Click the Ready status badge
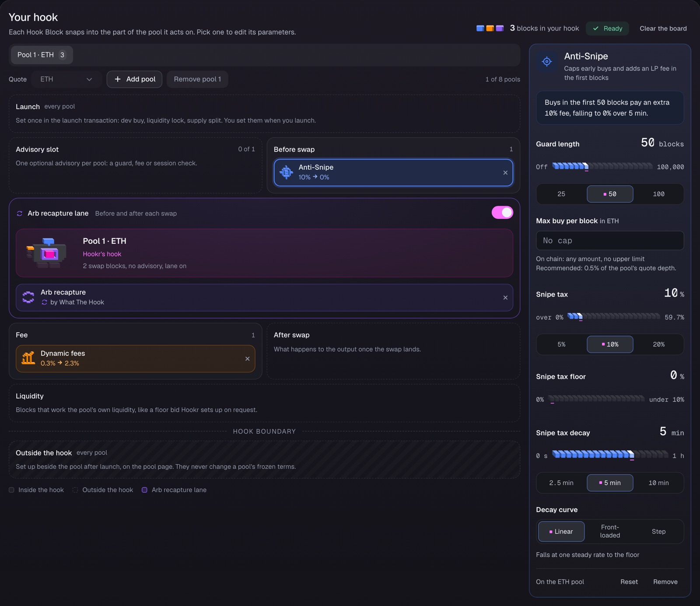Screen dimensions: 700x606 [607, 28]
